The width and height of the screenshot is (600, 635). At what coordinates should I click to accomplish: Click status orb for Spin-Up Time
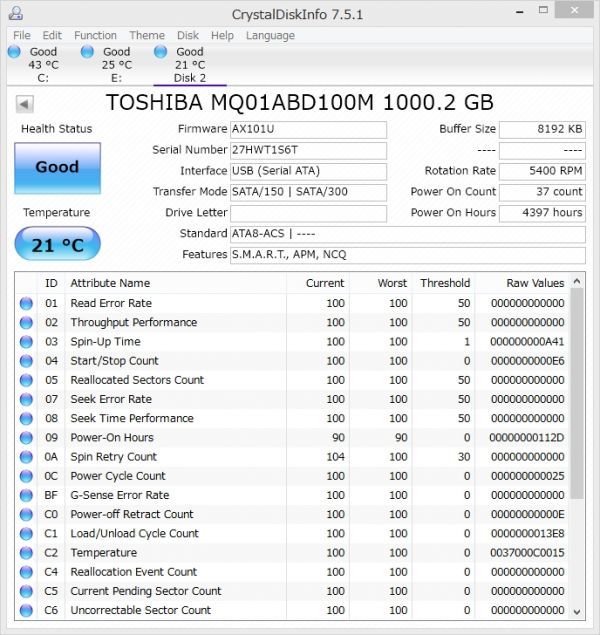pyautogui.click(x=26, y=342)
